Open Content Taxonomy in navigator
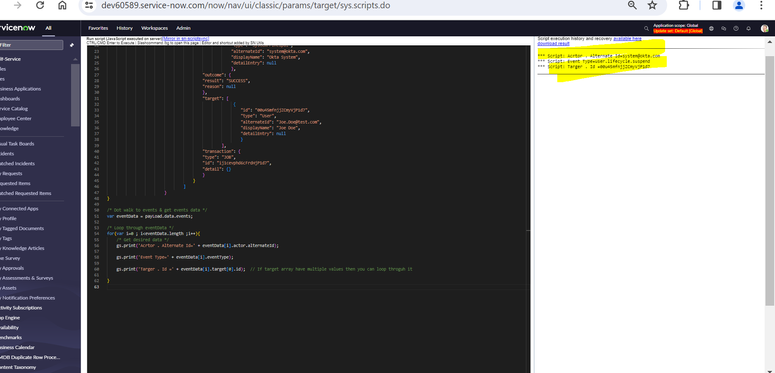Image resolution: width=775 pixels, height=373 pixels. pos(18,367)
